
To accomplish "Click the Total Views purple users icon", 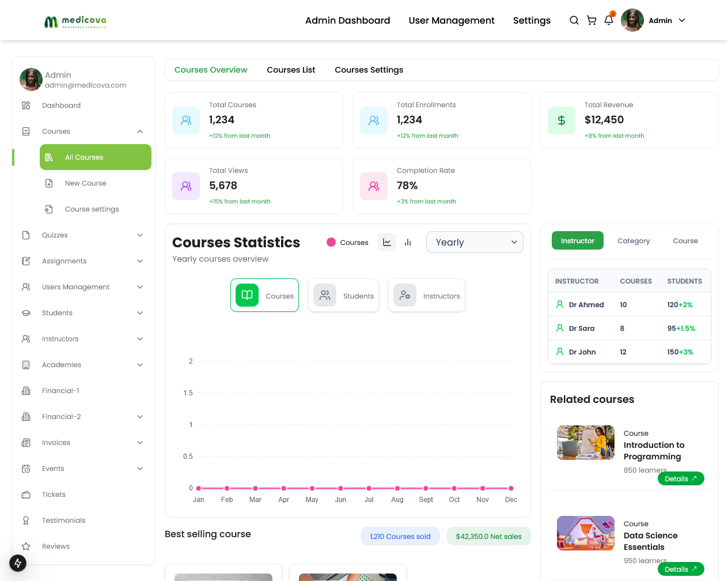I will coord(186,186).
